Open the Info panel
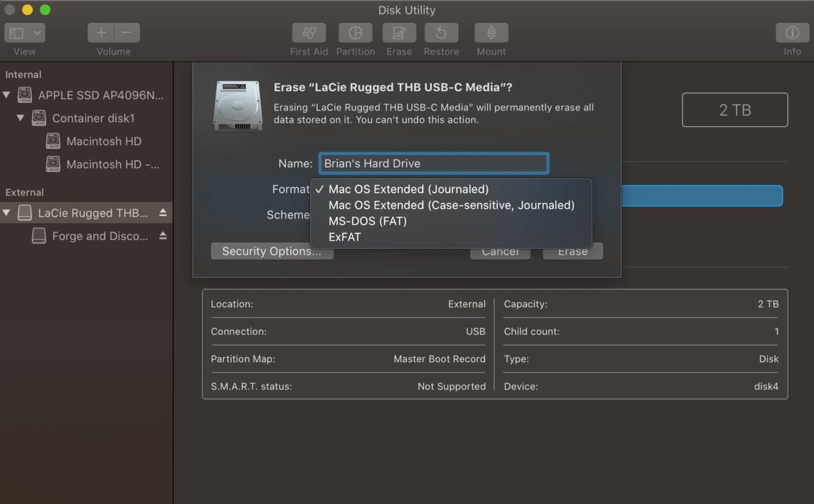This screenshot has width=814, height=504. click(x=792, y=33)
